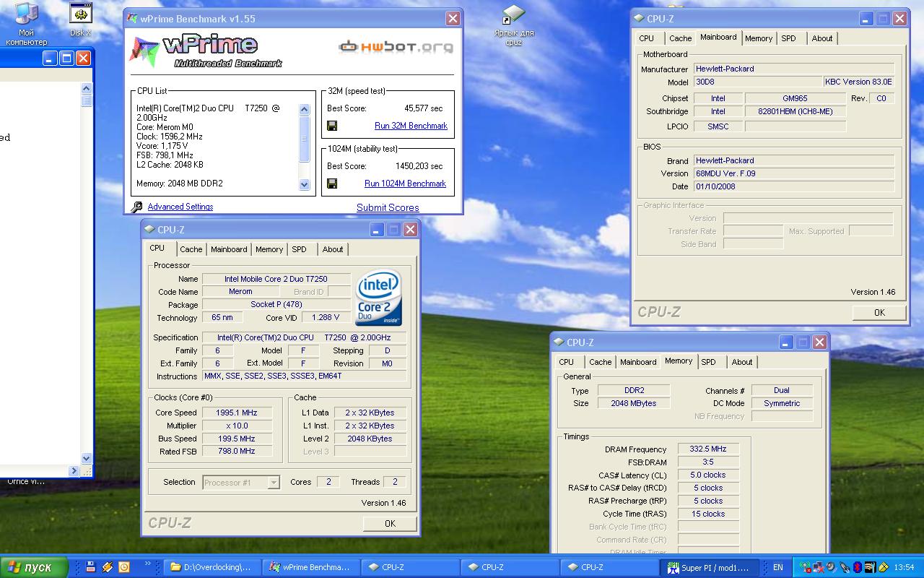Switch to Super PI taskbar button

[711, 567]
